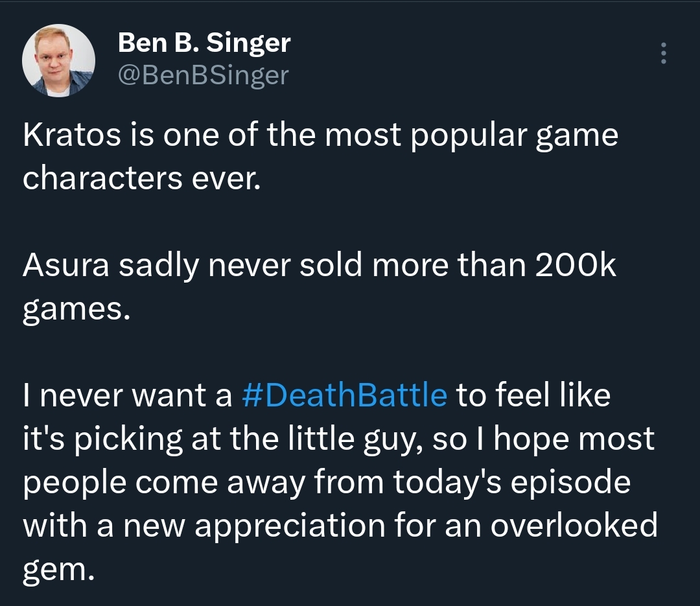Open the @BenBSinger handle
This screenshot has width=700, height=606.
coord(202,76)
